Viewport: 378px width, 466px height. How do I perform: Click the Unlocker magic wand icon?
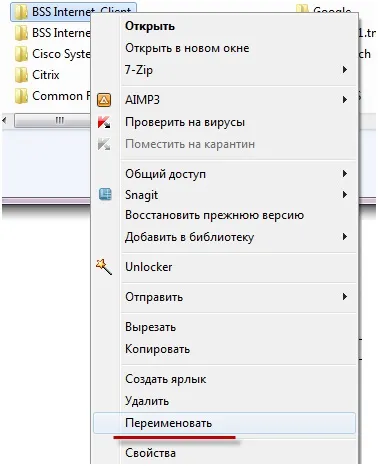[104, 267]
